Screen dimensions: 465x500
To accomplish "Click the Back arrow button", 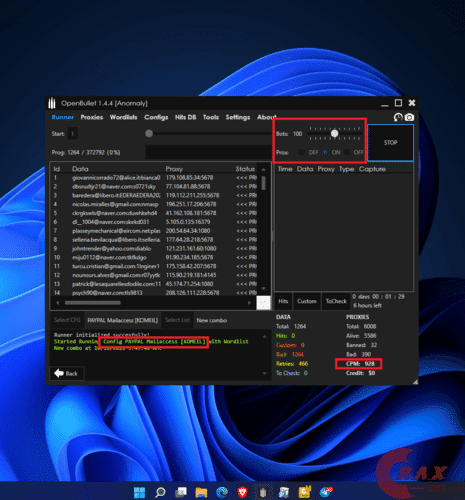I will (67, 373).
